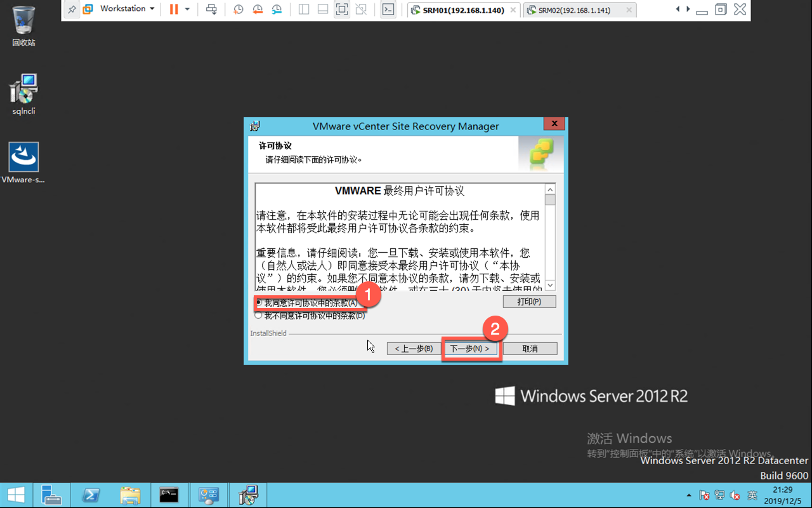Take a snapshot of the VM
Viewport: 812px width, 508px height.
tap(238, 10)
